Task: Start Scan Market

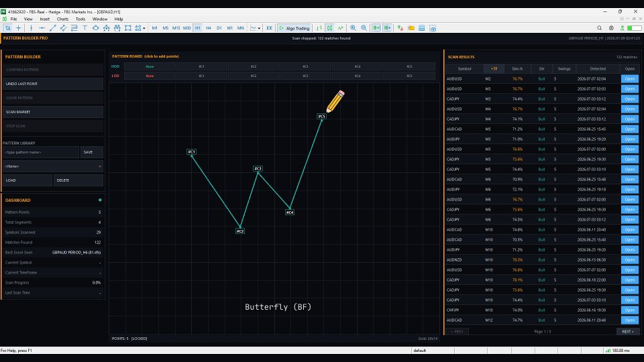Action: click(53, 112)
